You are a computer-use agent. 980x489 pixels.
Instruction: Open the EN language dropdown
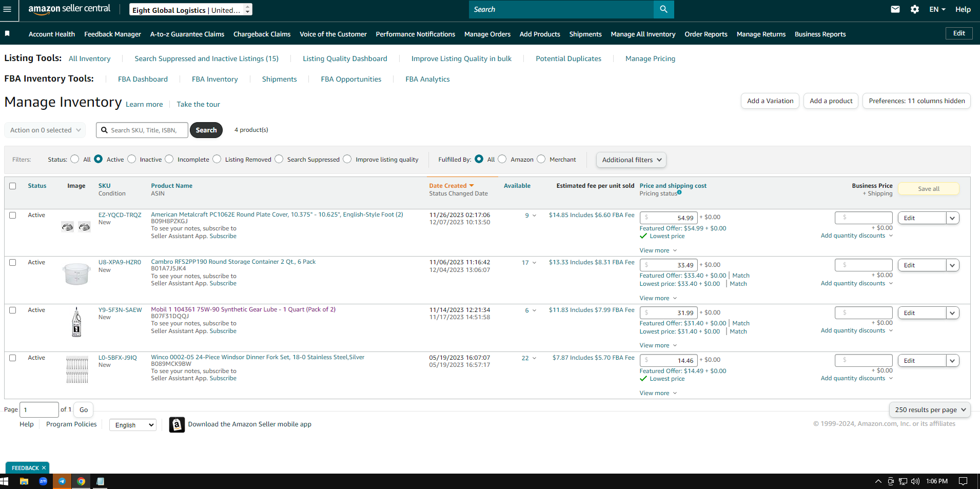(937, 9)
